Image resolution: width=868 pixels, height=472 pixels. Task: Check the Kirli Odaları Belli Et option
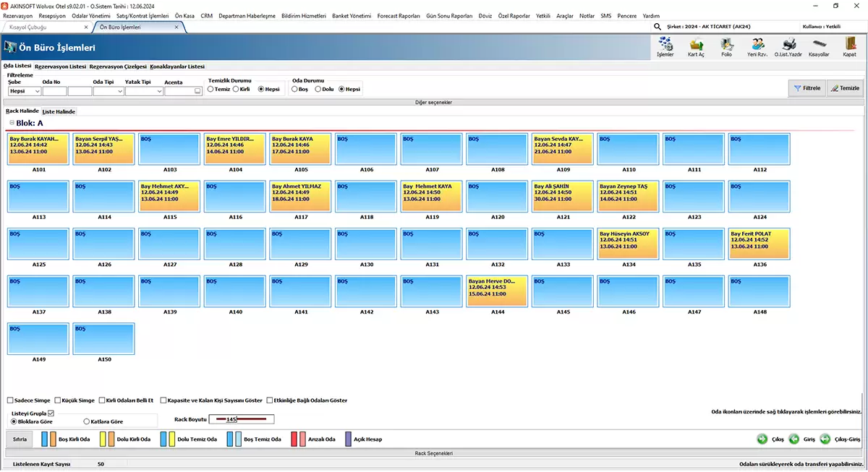pyautogui.click(x=101, y=400)
